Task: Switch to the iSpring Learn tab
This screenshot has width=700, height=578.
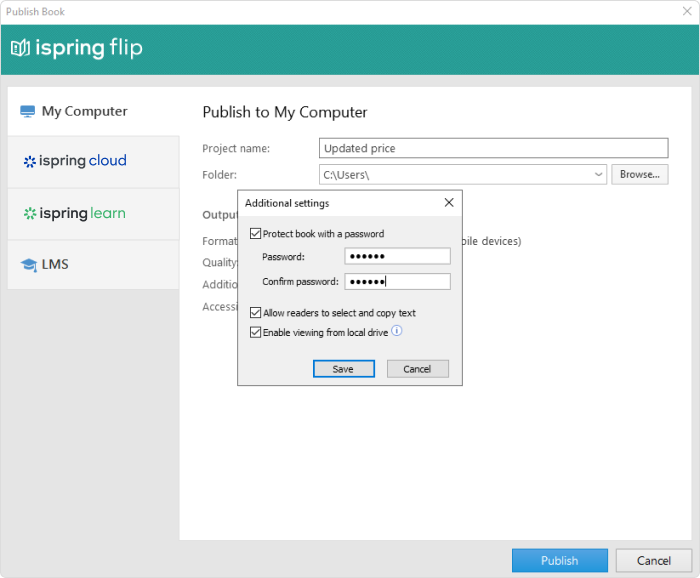Action: point(93,214)
